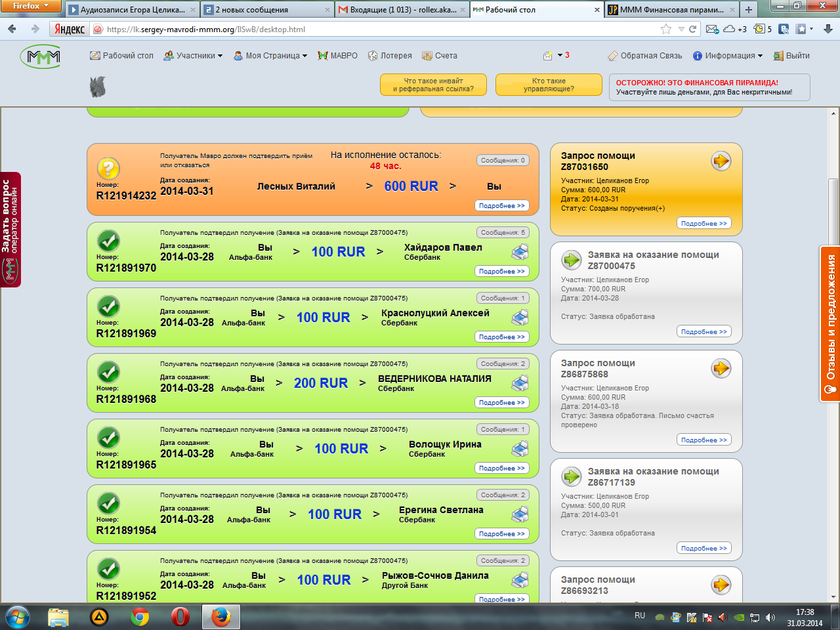Screen dimensions: 840x630
Task: Open Отзывы и предложения side tab
Action: (x=830, y=324)
